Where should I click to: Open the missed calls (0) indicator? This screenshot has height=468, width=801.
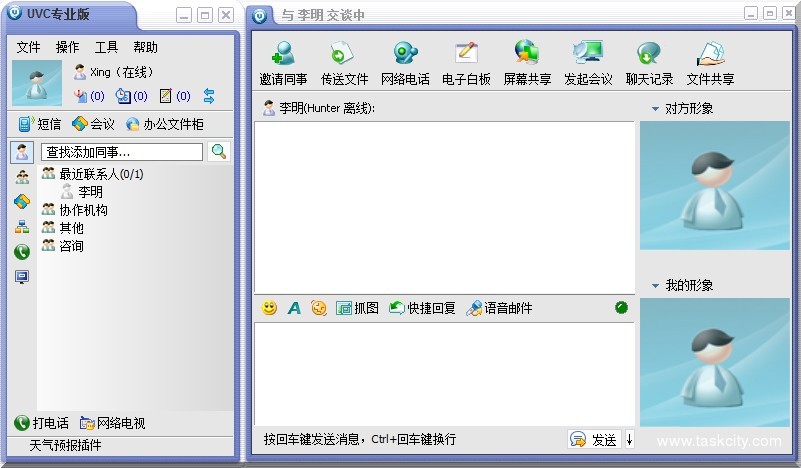click(89, 96)
